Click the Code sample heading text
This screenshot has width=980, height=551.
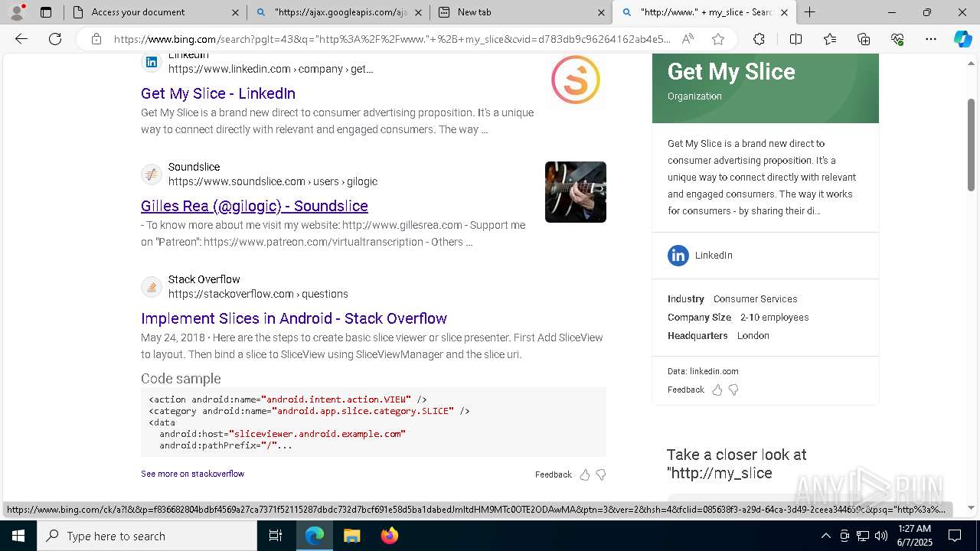pos(181,379)
